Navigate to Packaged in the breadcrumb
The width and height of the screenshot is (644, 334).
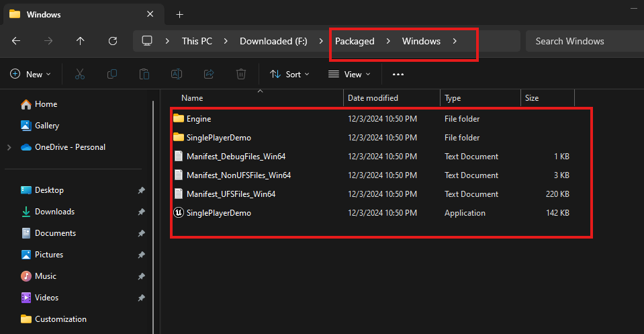(x=355, y=41)
